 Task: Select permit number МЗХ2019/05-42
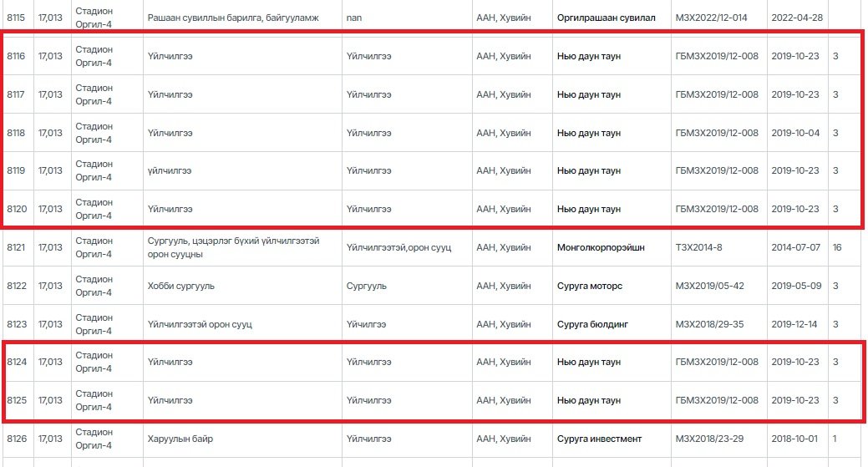[x=709, y=286]
